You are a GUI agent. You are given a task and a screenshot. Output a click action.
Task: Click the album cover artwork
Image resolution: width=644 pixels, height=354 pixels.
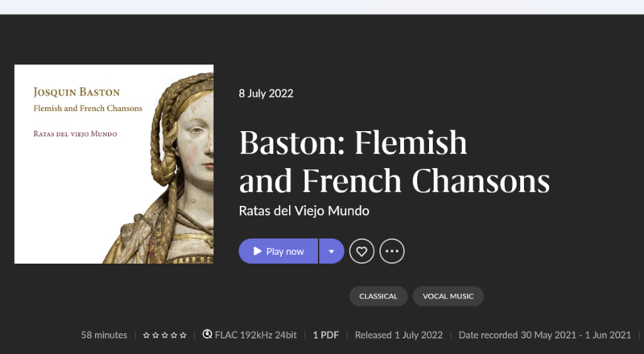tap(114, 164)
